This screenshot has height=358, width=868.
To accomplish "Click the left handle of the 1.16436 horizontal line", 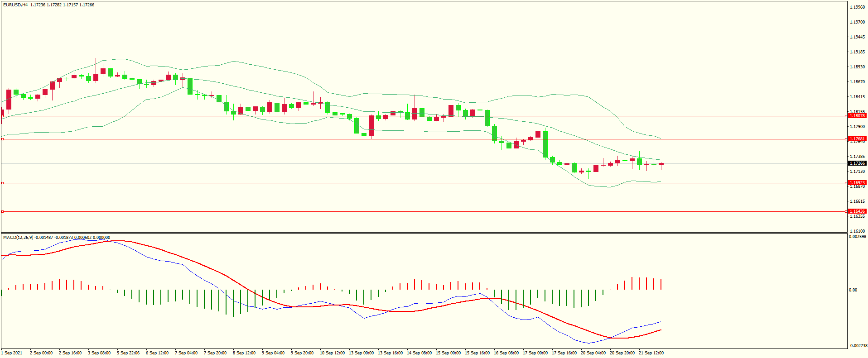I will 2,211.
